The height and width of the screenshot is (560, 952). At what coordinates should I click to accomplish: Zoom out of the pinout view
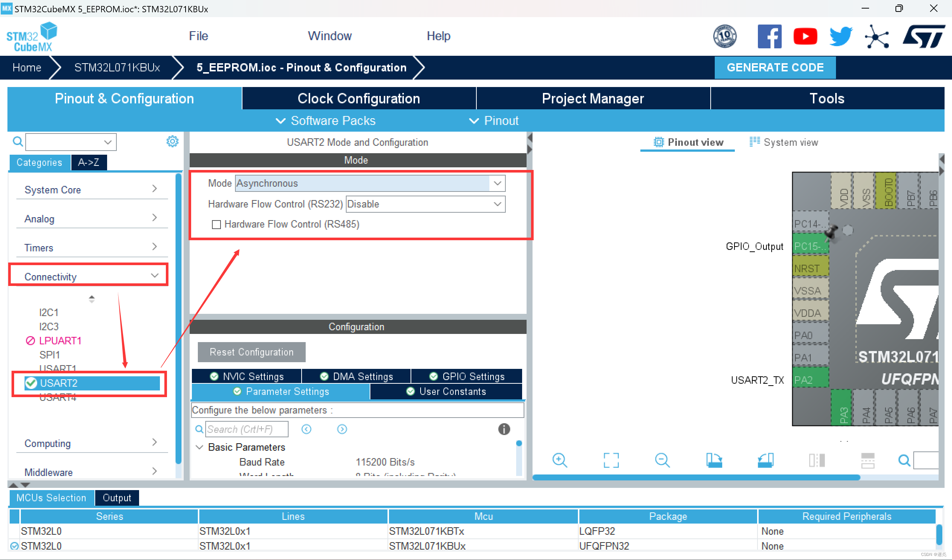tap(662, 460)
